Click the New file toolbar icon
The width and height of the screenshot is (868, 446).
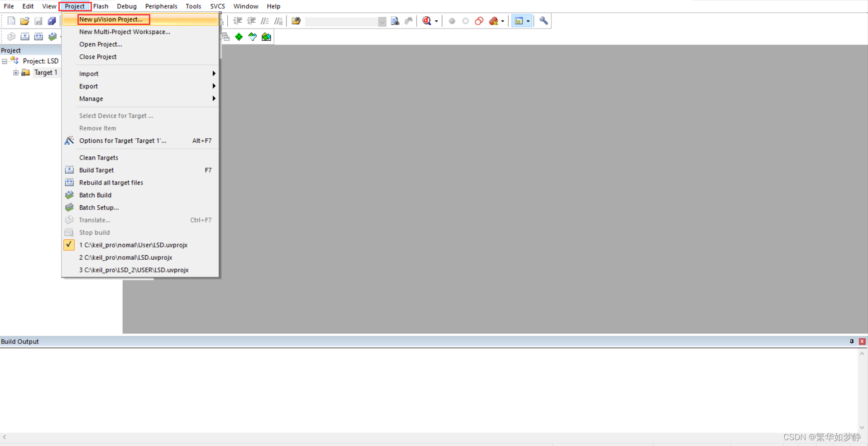(x=11, y=21)
